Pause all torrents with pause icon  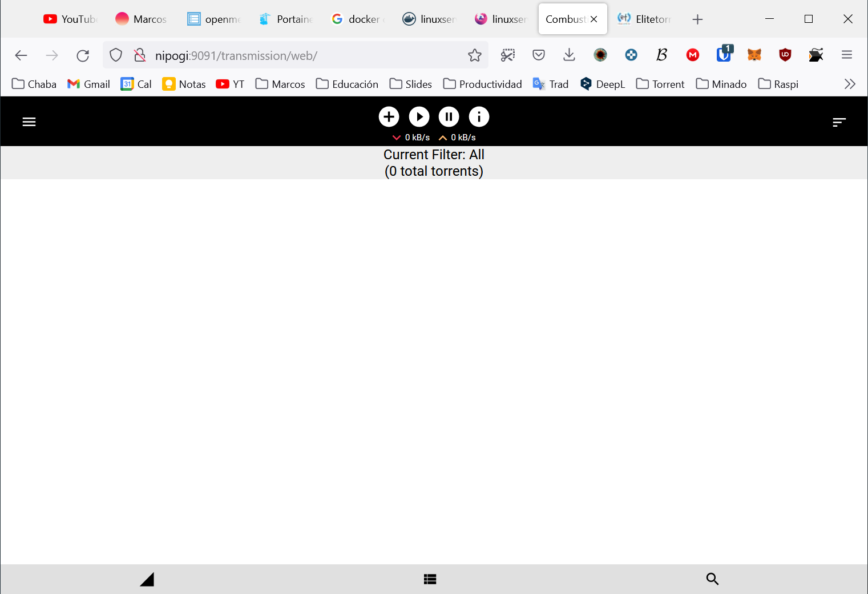[449, 117]
